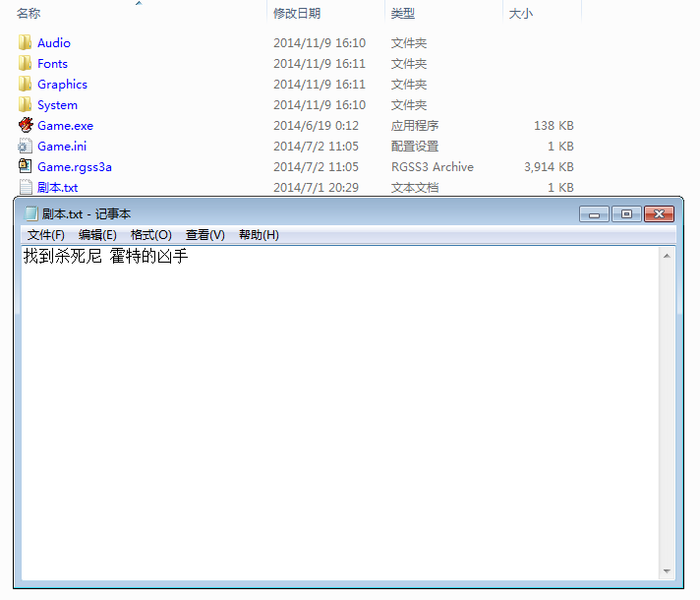Select the Fonts folder name
This screenshot has width=700, height=600.
(x=52, y=63)
